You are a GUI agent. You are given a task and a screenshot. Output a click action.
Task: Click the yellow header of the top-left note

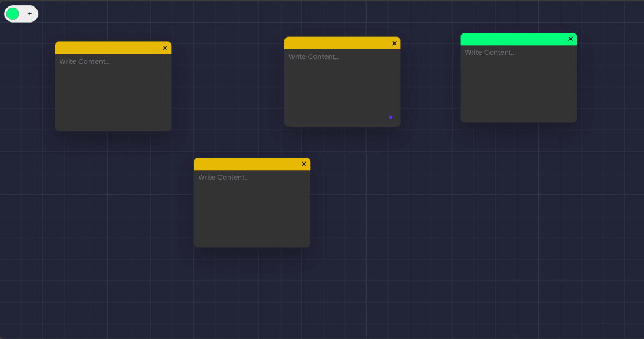tap(107, 47)
